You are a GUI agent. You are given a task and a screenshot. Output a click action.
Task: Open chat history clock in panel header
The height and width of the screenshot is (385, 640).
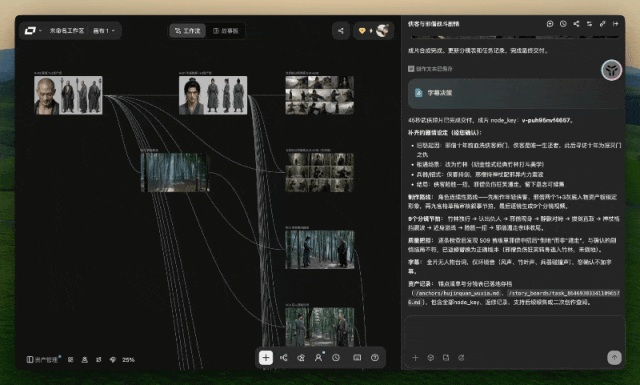563,24
